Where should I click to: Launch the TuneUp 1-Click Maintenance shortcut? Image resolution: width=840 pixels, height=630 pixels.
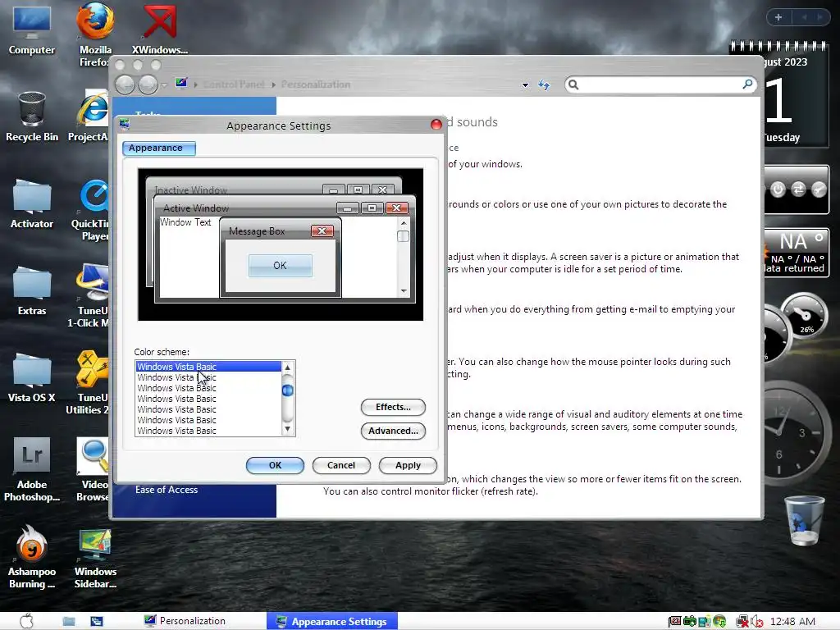[x=89, y=296]
